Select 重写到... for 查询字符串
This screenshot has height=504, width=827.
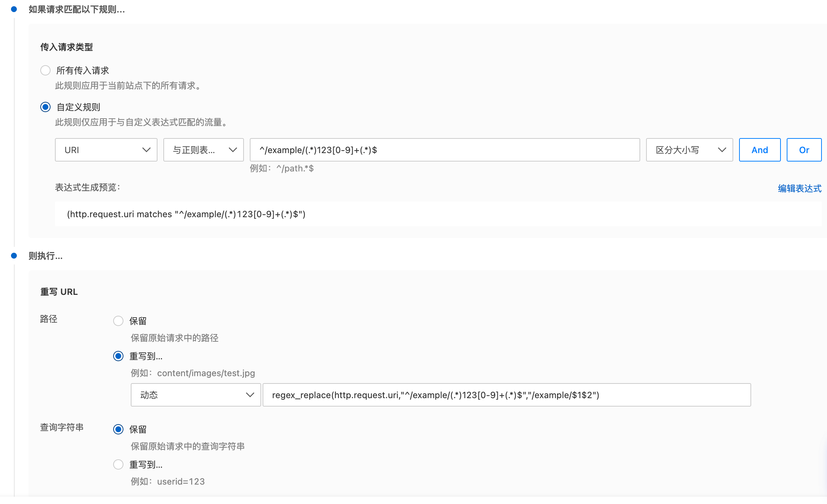(x=118, y=464)
